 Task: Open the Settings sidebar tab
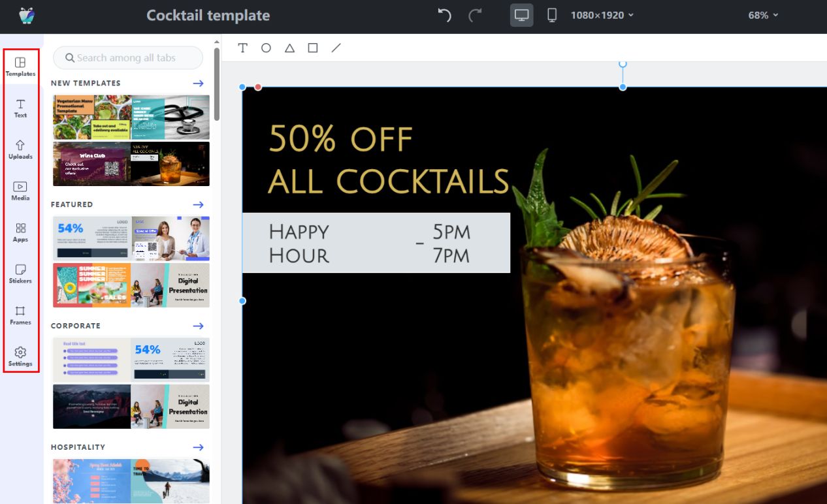21,357
